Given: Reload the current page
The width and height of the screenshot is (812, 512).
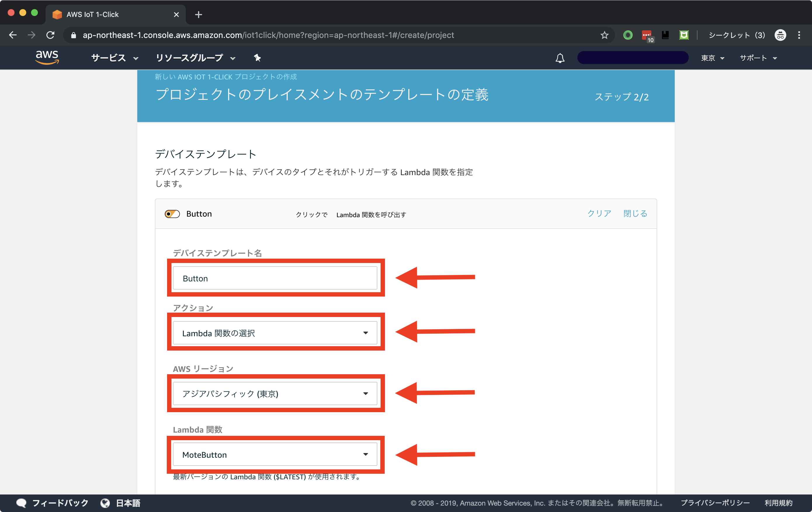Looking at the screenshot, I should pyautogui.click(x=50, y=35).
